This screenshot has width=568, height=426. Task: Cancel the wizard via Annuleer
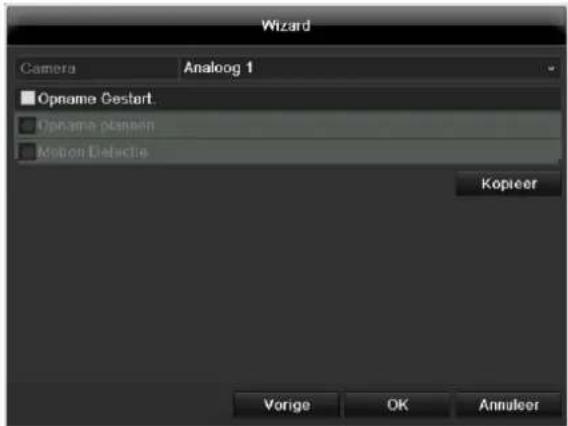click(x=508, y=405)
